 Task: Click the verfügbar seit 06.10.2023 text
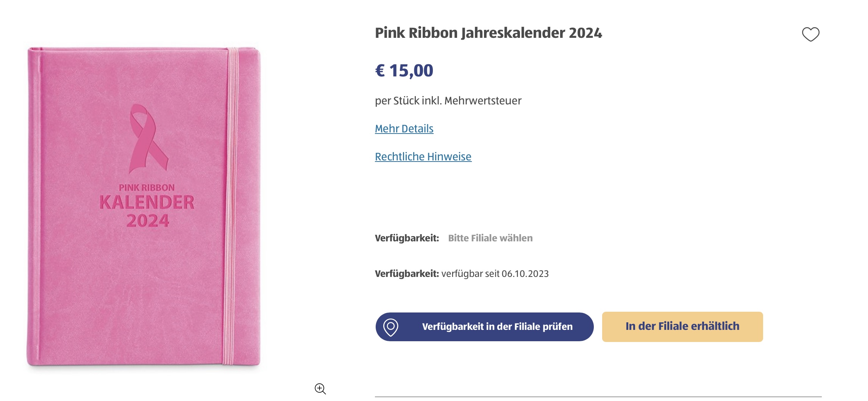point(495,274)
